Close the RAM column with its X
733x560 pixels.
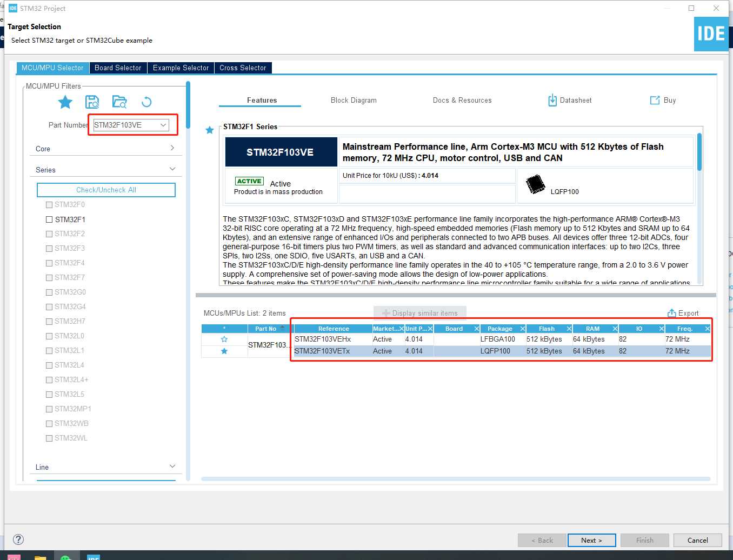(x=615, y=329)
